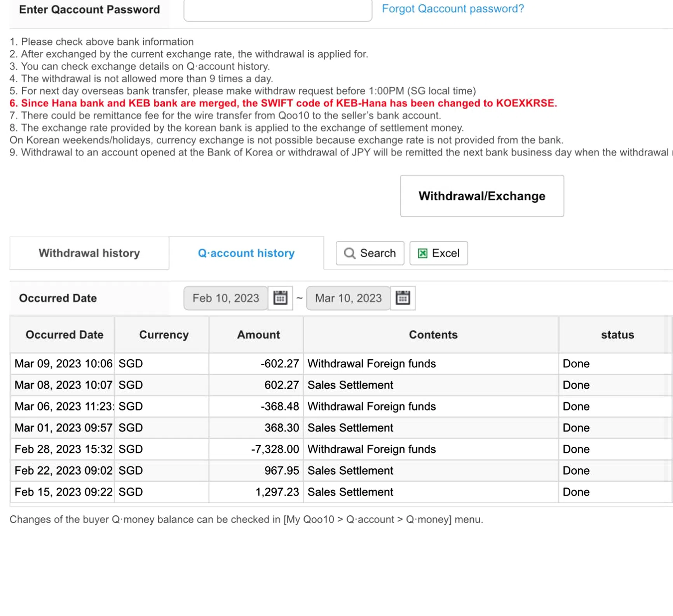Click the status column header
673x616 pixels.
[617, 334]
